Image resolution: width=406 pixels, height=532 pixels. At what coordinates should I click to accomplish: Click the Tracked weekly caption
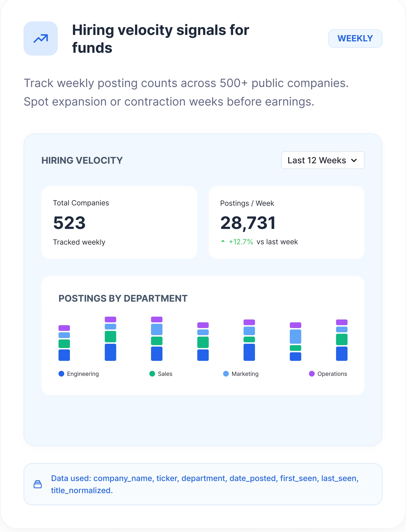[x=79, y=242]
